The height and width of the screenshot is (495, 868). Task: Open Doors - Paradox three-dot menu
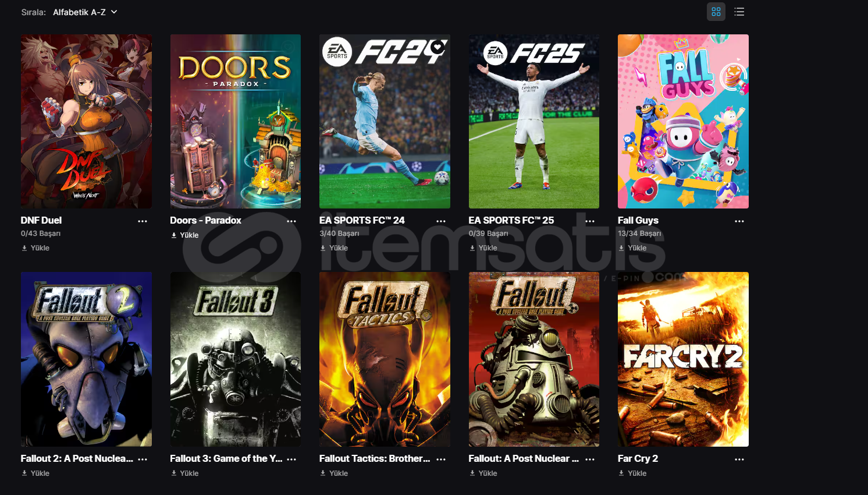point(291,221)
